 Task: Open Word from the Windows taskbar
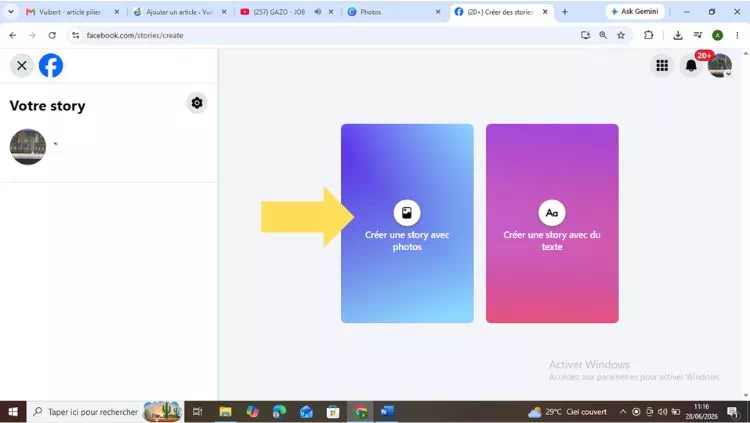tap(386, 412)
